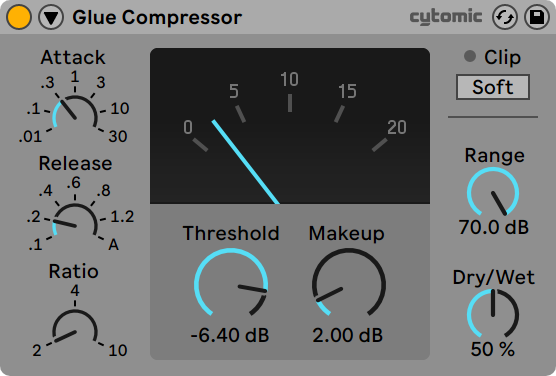
Task: Click the gain reduction meter display
Action: (290, 126)
